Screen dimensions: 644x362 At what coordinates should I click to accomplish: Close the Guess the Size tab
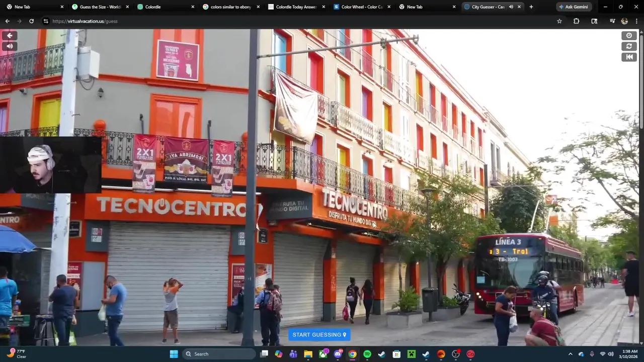tap(127, 7)
